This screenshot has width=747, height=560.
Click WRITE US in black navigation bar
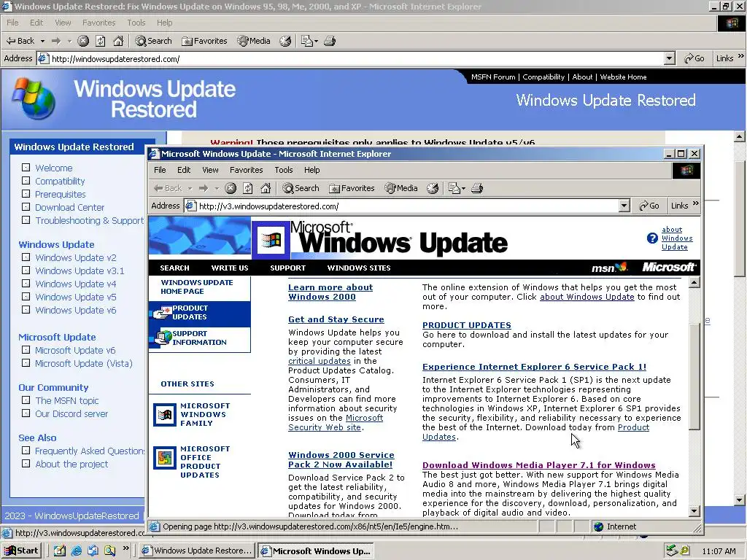230,268
